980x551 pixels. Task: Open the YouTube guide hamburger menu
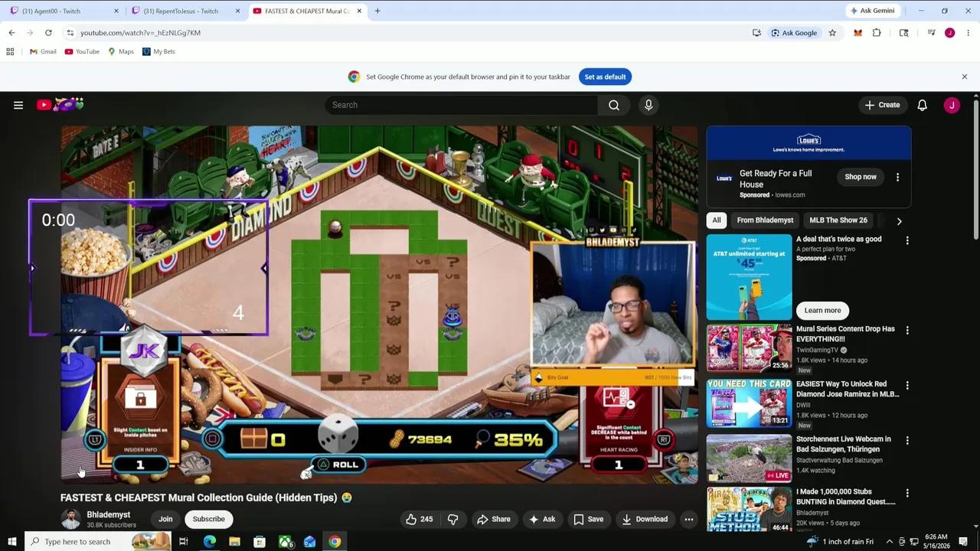coord(18,105)
